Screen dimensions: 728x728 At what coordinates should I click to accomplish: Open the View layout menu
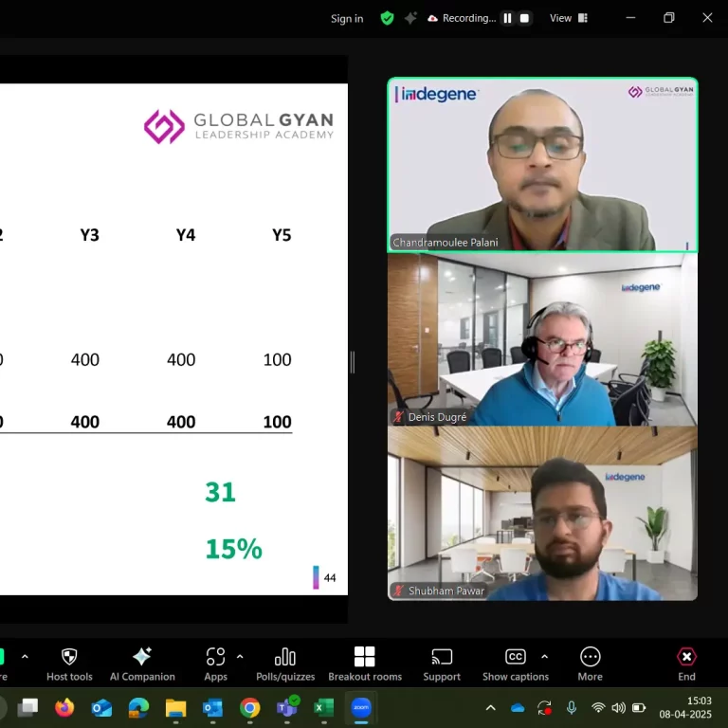[x=569, y=18]
